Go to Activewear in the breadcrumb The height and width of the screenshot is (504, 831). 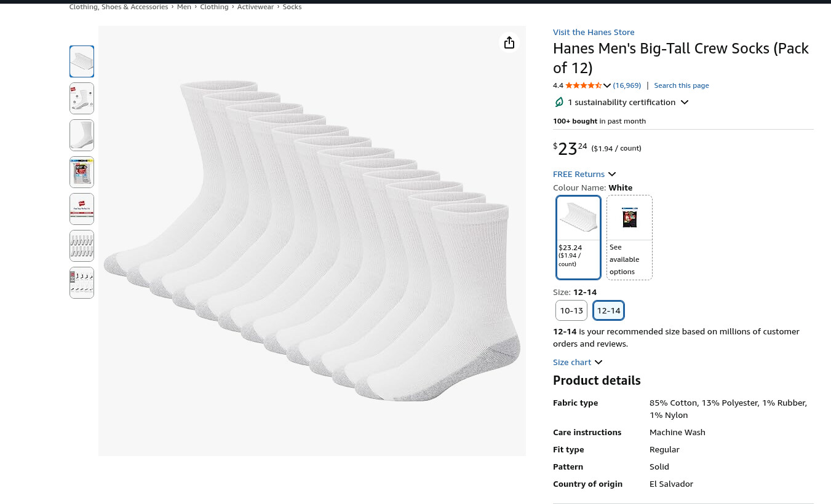pos(255,7)
